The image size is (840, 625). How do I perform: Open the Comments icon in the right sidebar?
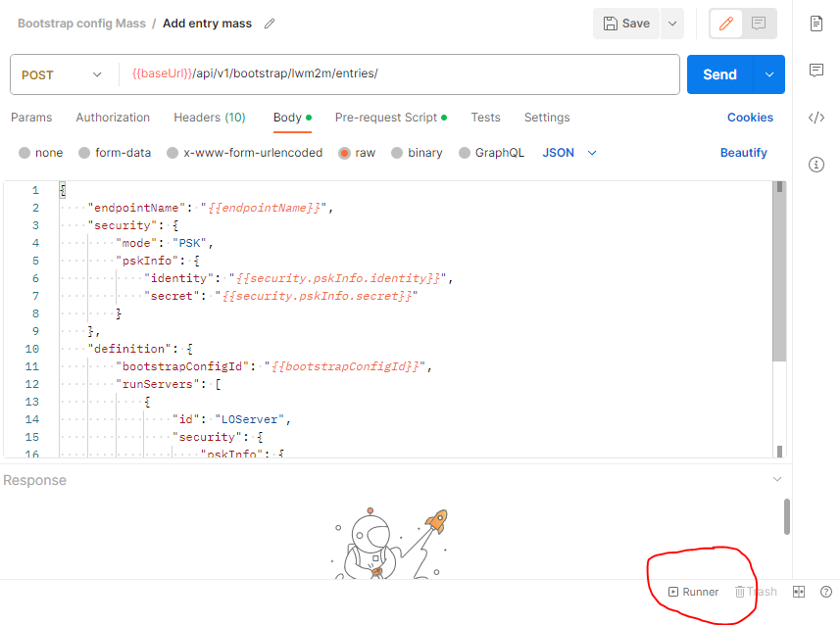click(x=816, y=71)
